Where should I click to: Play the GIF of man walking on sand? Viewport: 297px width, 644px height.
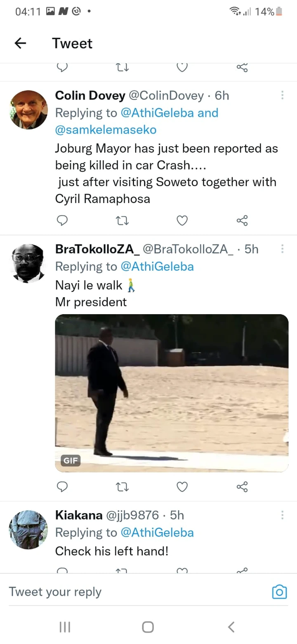(172, 393)
